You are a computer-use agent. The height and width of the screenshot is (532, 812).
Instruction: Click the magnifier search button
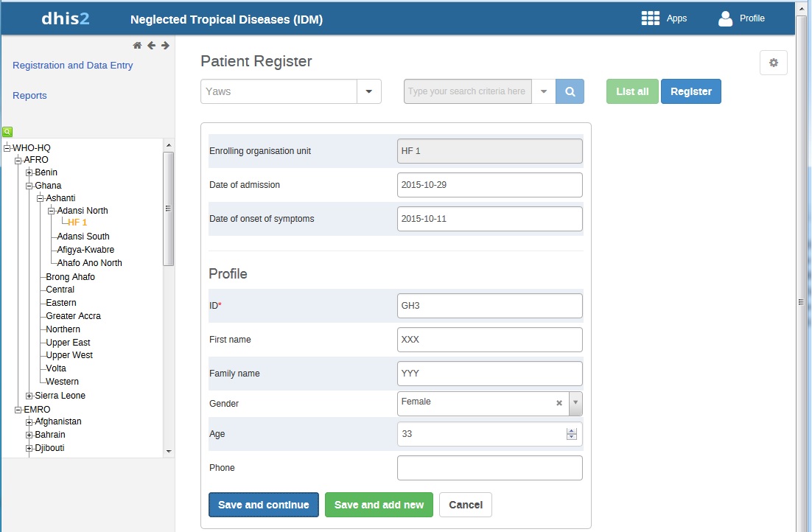[x=570, y=91]
